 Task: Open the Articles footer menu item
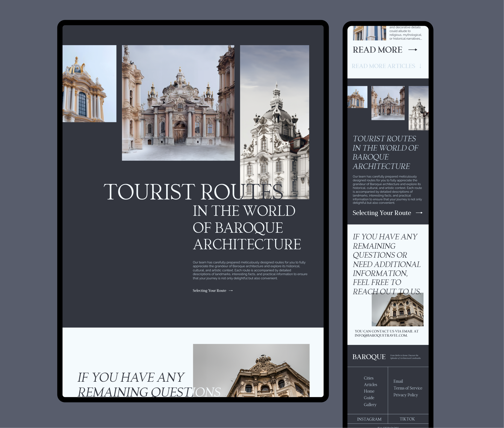click(x=370, y=384)
